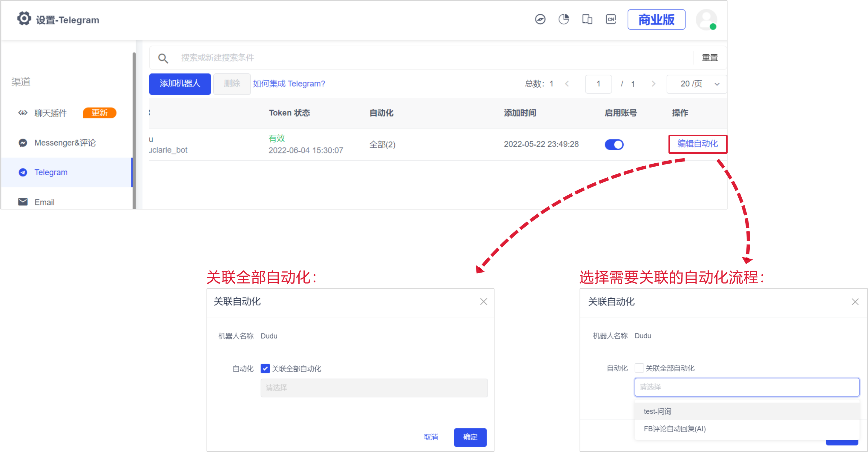The width and height of the screenshot is (868, 452).
Task: Select Telegram channel in sidebar
Action: coord(66,173)
